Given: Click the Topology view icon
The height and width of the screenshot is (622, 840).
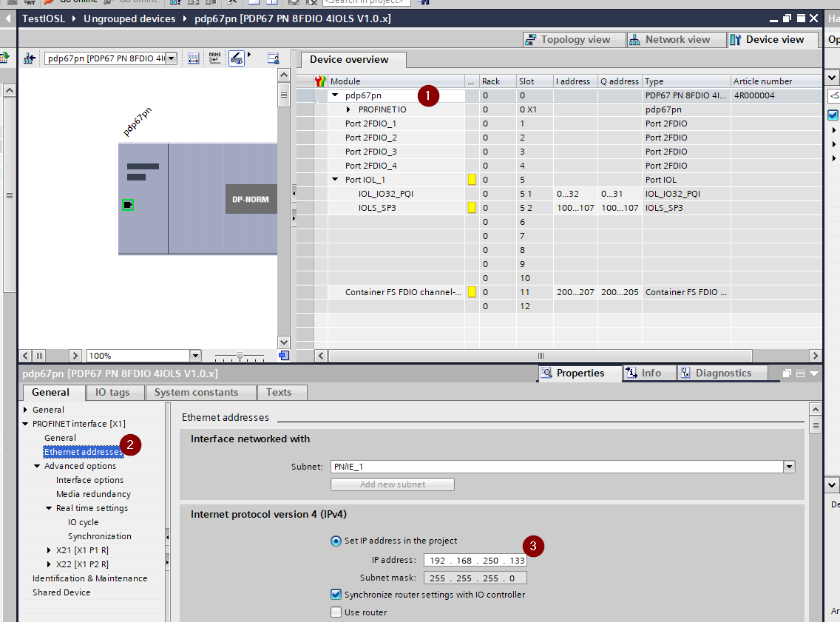Looking at the screenshot, I should tap(530, 40).
